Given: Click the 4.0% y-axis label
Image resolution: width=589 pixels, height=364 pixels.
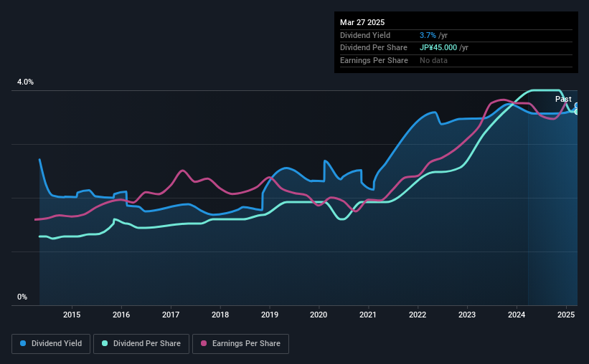Looking at the screenshot, I should click(x=25, y=82).
